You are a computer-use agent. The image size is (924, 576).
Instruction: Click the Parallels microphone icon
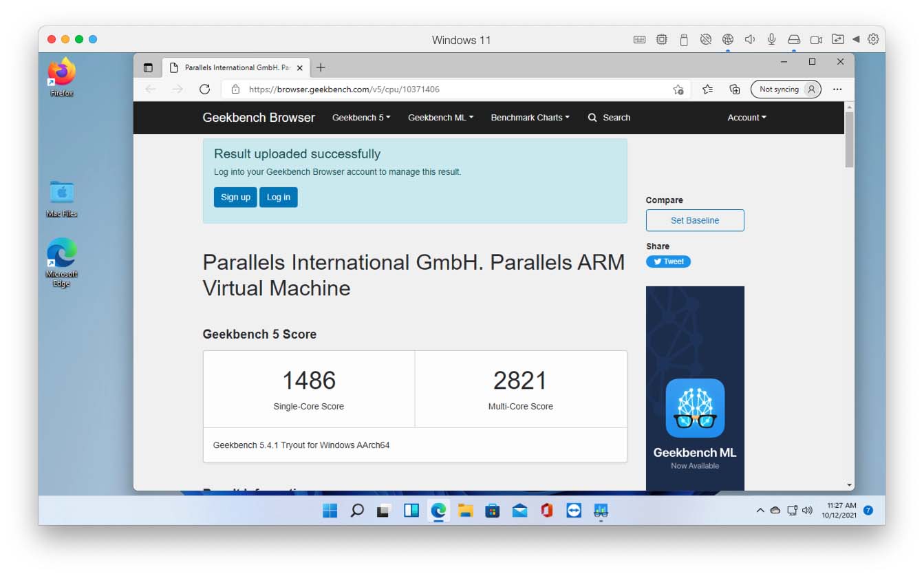pyautogui.click(x=771, y=39)
